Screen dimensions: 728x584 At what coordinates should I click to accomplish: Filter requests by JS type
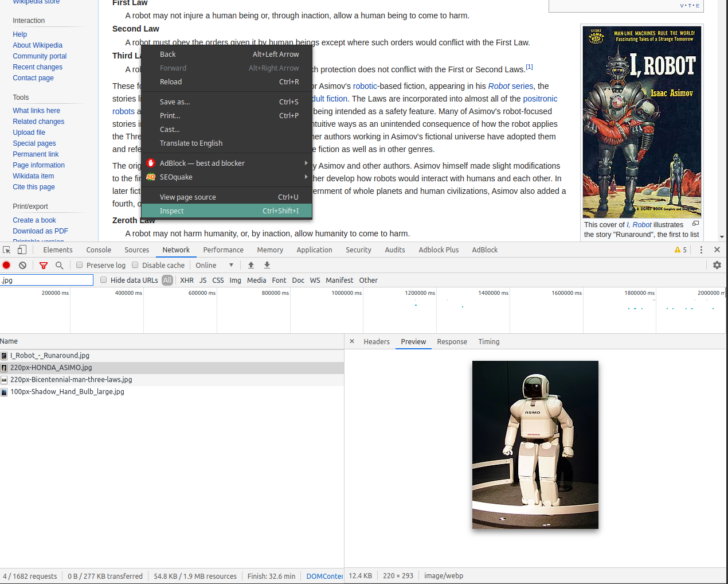point(203,281)
